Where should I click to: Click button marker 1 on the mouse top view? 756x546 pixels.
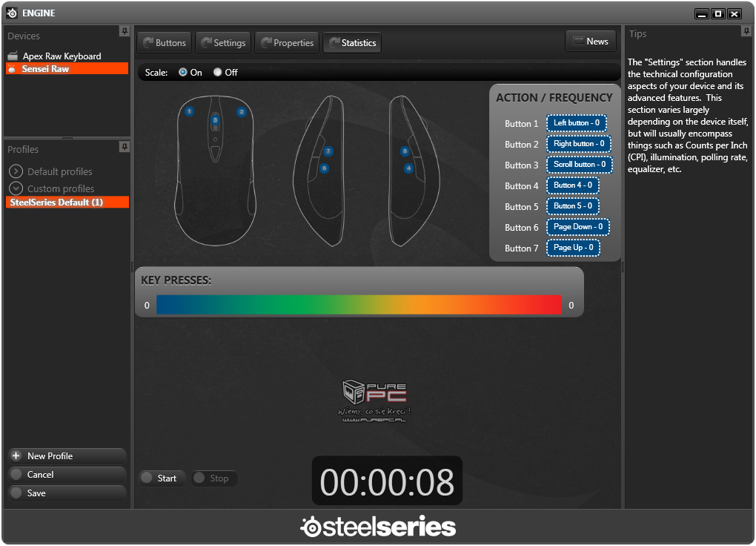tap(190, 111)
